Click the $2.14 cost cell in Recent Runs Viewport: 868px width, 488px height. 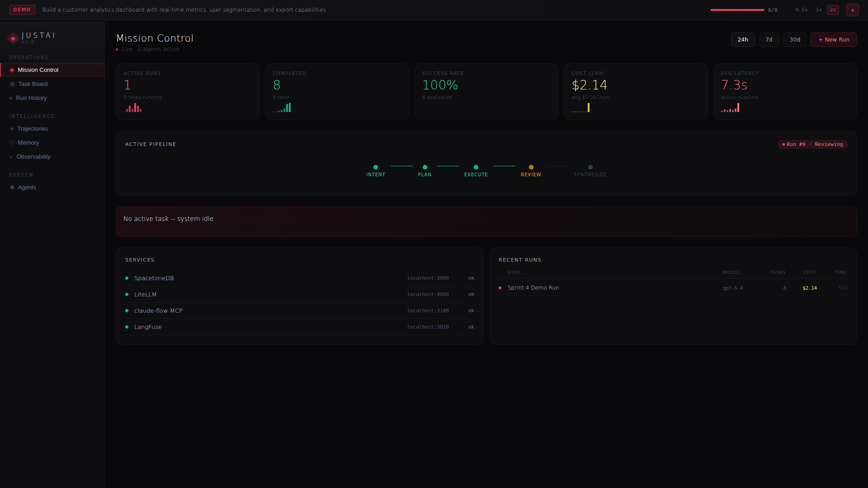pyautogui.click(x=810, y=288)
